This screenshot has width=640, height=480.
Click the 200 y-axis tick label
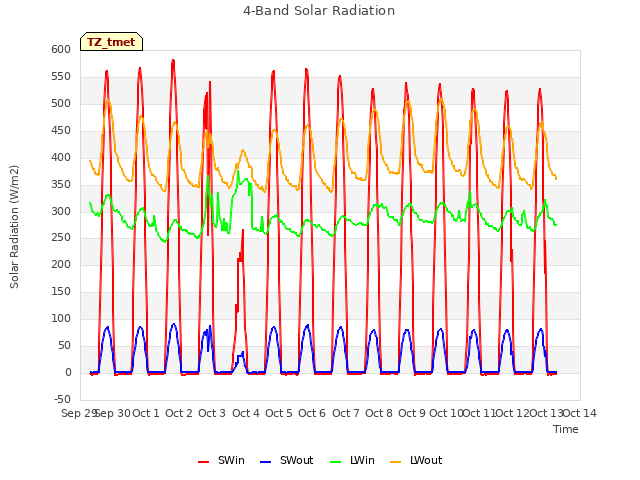(61, 264)
